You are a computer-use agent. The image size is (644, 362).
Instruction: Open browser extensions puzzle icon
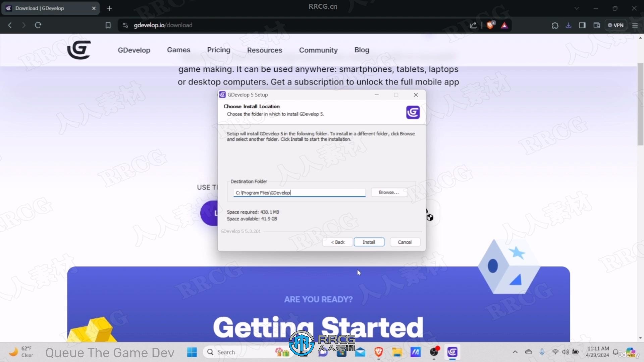555,25
